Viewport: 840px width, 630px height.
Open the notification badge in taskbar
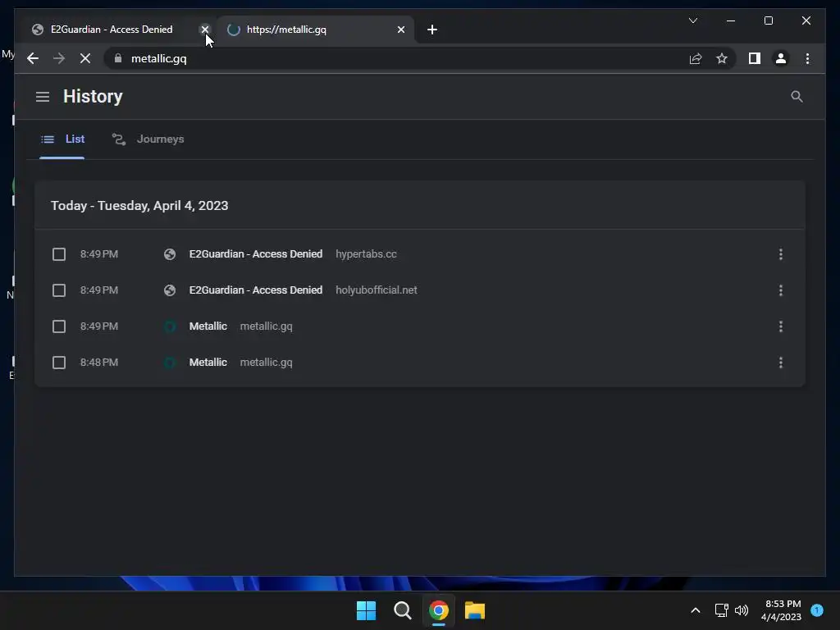point(817,609)
